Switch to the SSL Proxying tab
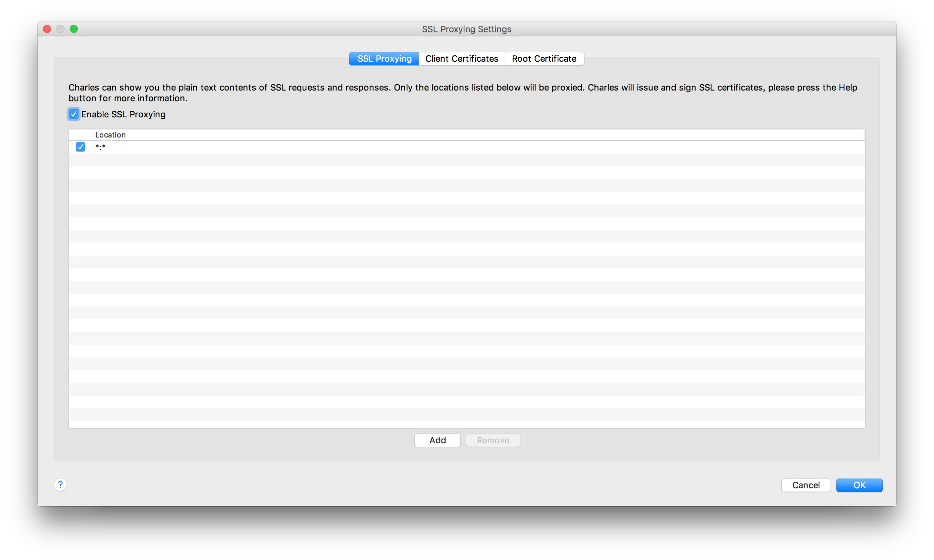 tap(384, 59)
